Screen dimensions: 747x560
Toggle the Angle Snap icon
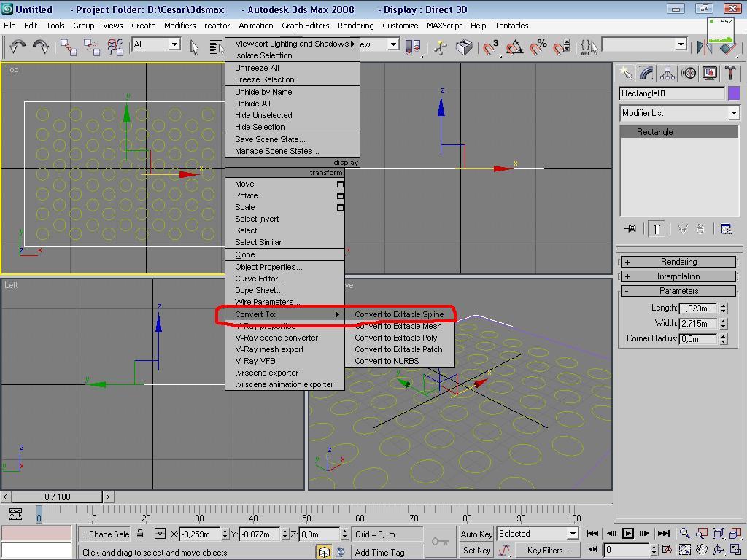point(514,47)
